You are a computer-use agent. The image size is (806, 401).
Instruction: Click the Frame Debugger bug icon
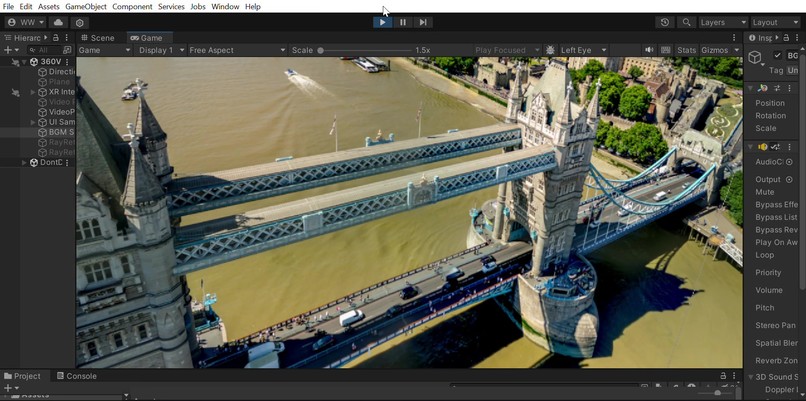[x=550, y=50]
